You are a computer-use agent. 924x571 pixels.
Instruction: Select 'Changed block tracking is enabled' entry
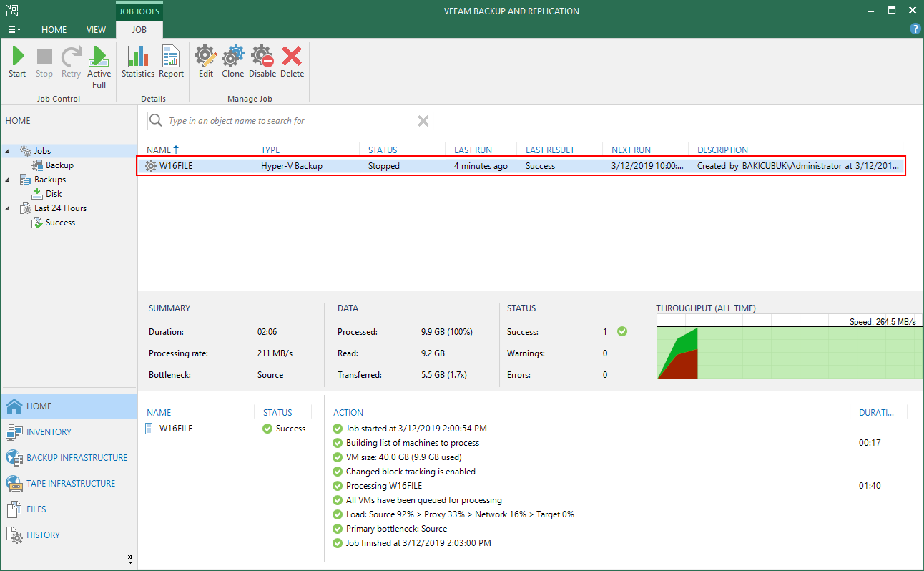point(411,472)
